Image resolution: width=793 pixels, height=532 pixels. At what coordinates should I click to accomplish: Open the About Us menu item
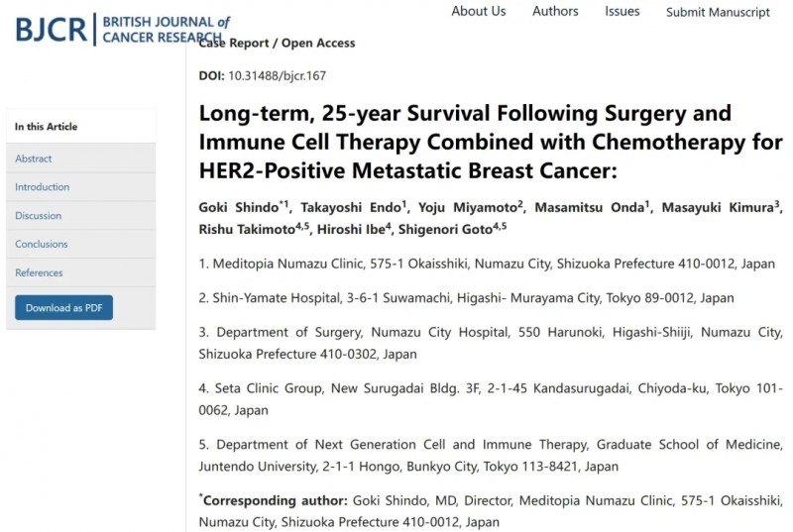point(479,11)
